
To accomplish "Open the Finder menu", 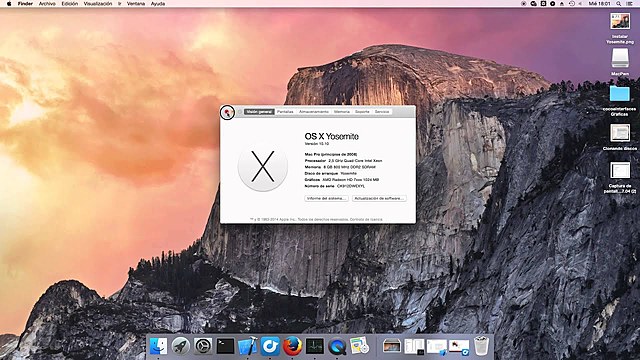I will click(x=25, y=4).
